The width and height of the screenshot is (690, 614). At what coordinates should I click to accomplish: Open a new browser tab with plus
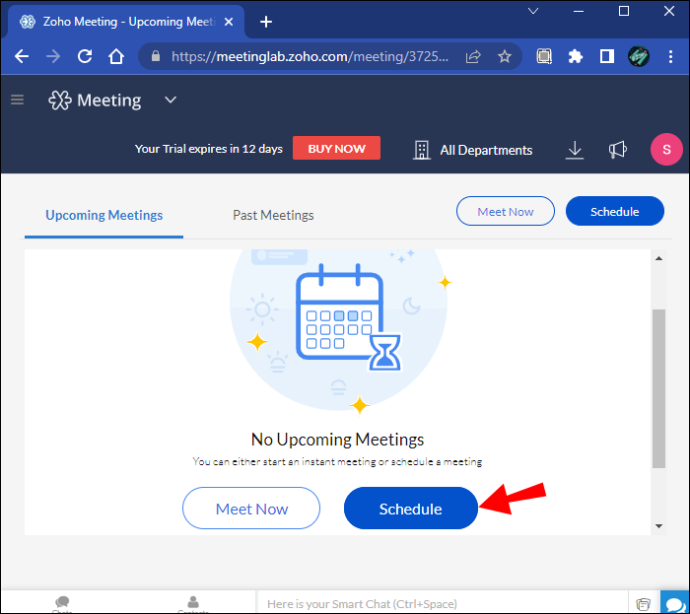pyautogui.click(x=266, y=22)
